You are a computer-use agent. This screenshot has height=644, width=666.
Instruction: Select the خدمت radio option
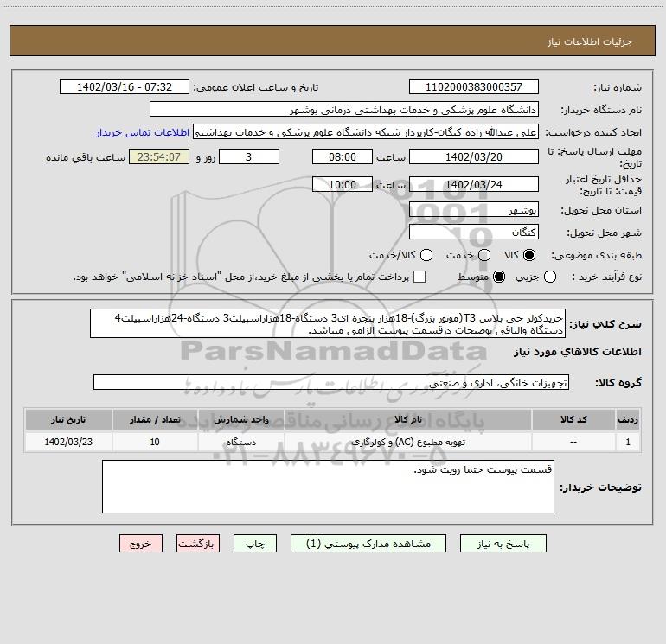click(x=484, y=255)
